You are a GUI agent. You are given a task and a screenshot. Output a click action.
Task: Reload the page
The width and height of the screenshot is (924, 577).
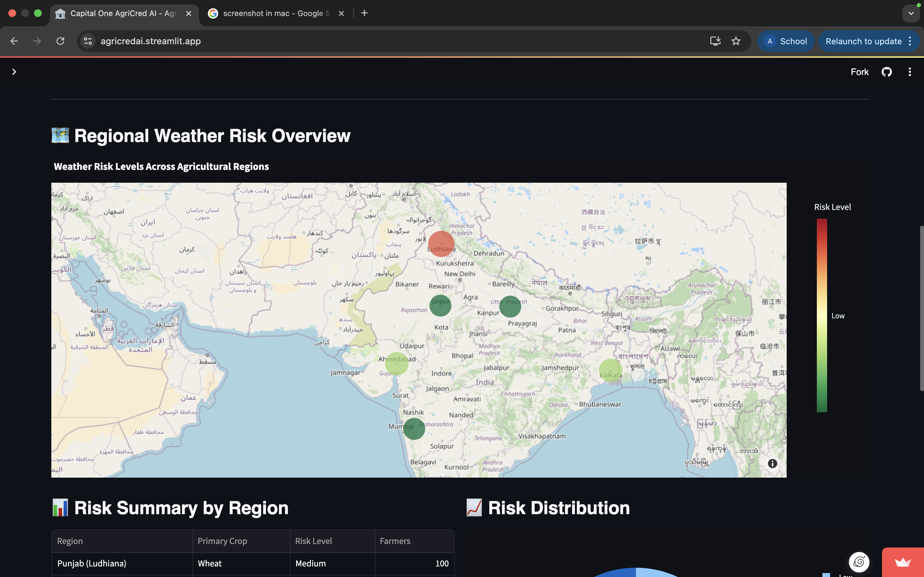60,41
